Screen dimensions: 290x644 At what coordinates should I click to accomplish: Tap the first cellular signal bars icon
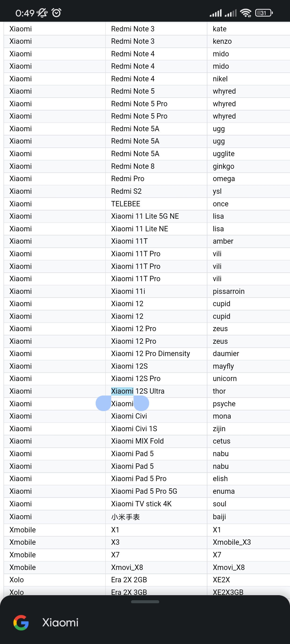pos(216,13)
